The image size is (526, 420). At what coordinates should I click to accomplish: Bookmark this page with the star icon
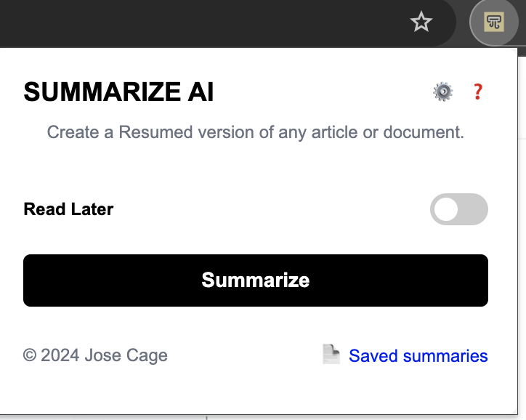(x=421, y=23)
